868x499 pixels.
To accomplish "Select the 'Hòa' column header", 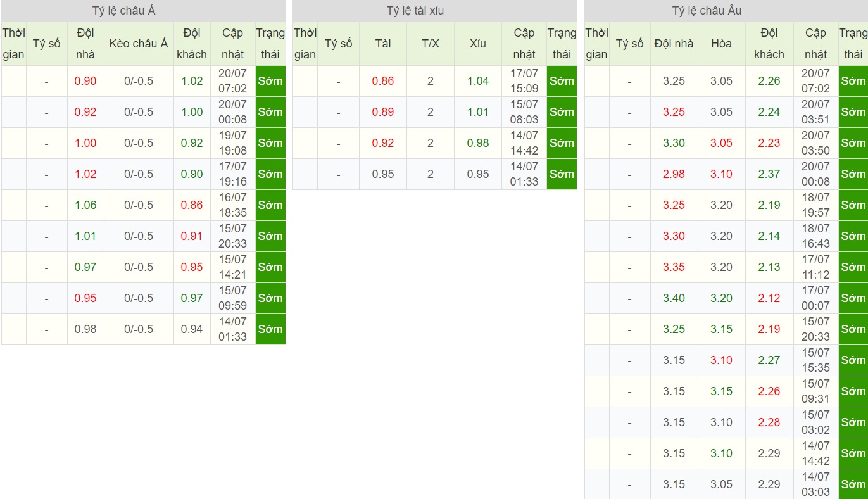I will (721, 44).
